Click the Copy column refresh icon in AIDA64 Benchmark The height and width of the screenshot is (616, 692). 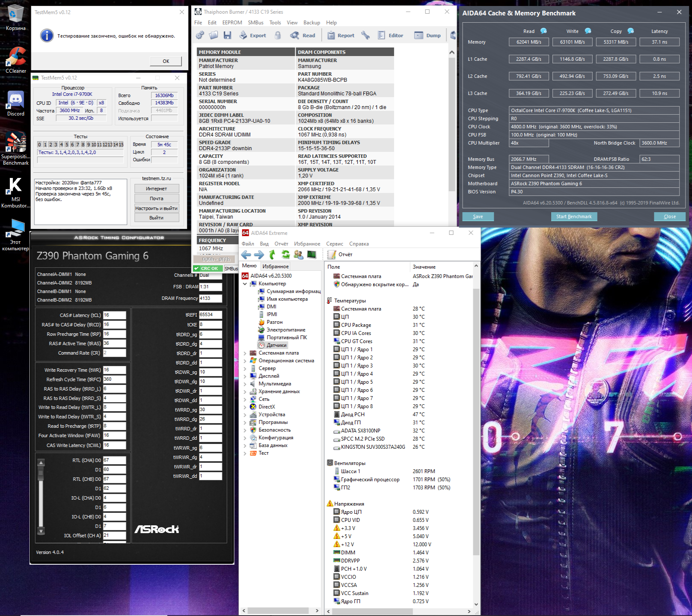click(631, 31)
